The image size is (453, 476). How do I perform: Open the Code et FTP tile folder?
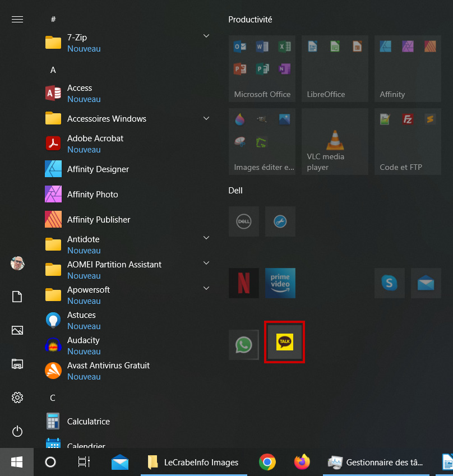tap(408, 141)
